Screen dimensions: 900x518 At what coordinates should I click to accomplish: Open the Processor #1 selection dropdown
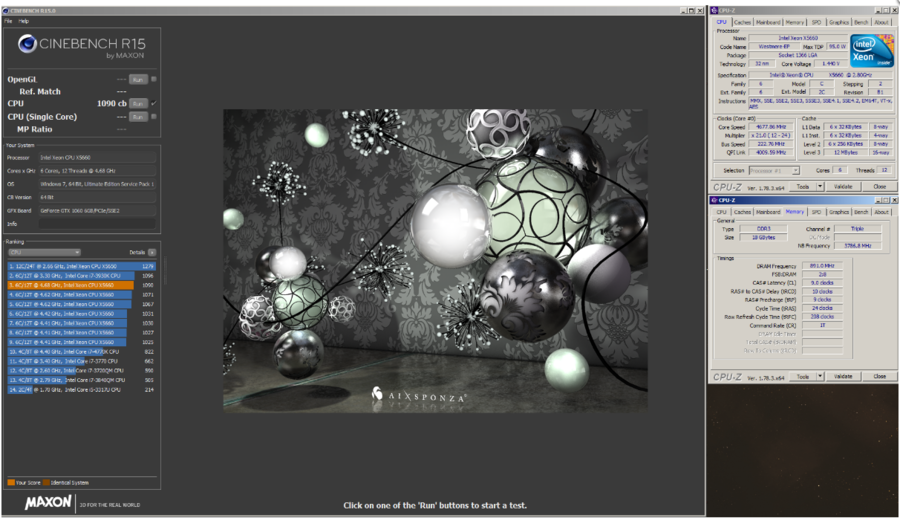click(x=774, y=171)
